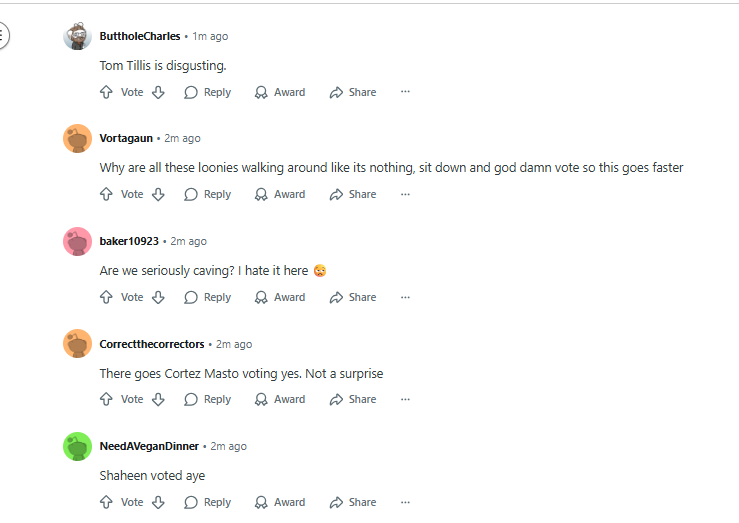Open more options on ButtholeCharles's comment
This screenshot has width=739, height=523.
[405, 92]
